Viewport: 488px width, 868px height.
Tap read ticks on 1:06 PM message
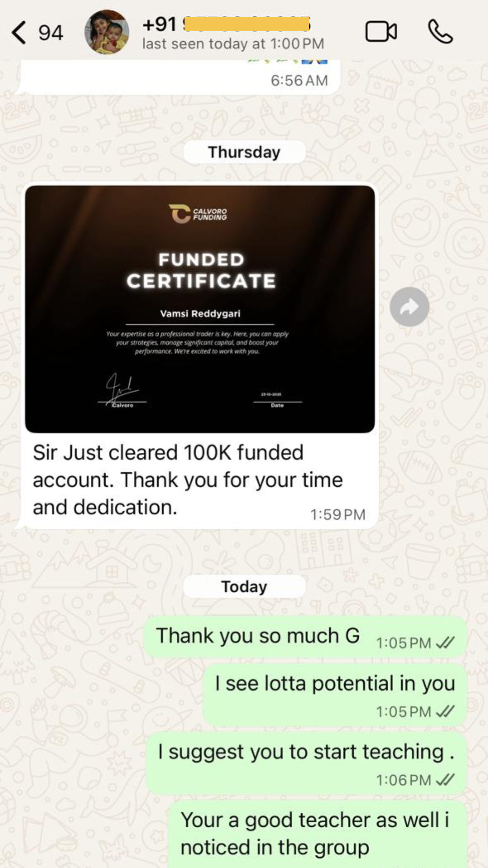(x=445, y=779)
